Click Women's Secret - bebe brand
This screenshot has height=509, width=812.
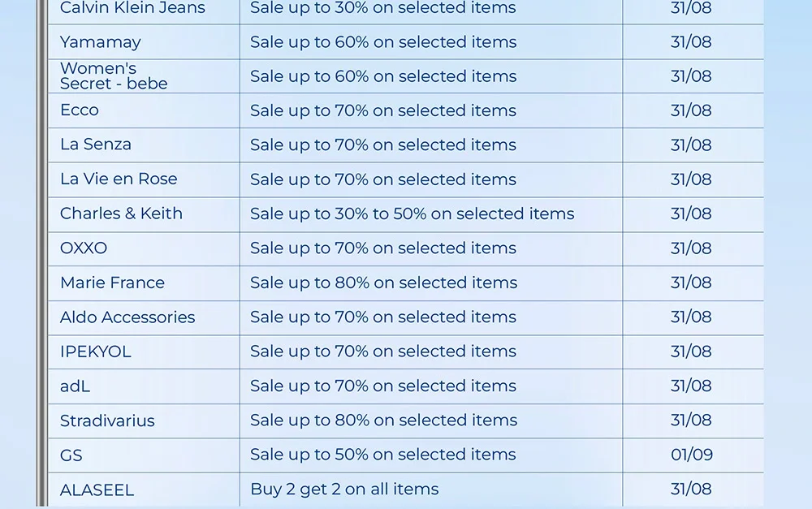click(x=114, y=76)
